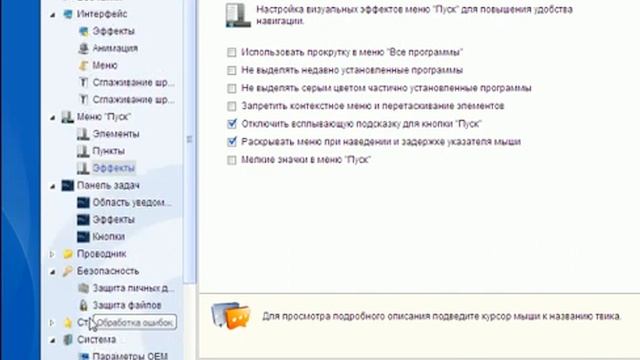Check "Не выделять серым цветом" option
Viewport: 640px width, 360px height.
(x=231, y=88)
